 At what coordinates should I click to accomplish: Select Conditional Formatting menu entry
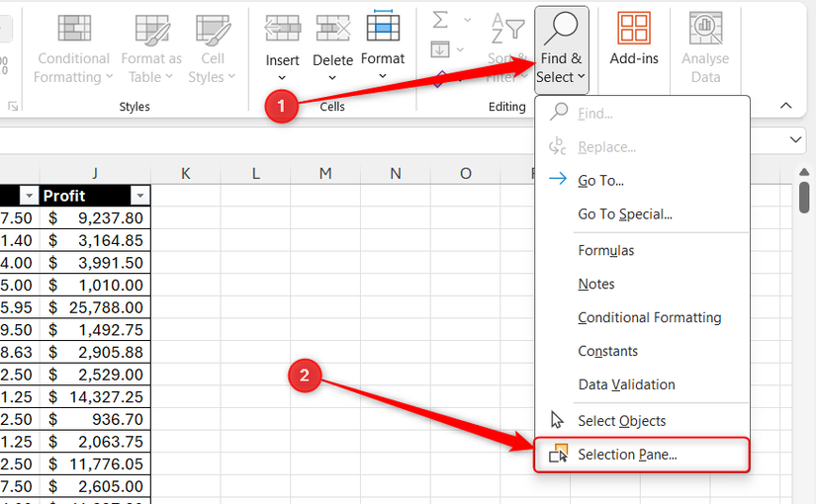[x=642, y=318]
